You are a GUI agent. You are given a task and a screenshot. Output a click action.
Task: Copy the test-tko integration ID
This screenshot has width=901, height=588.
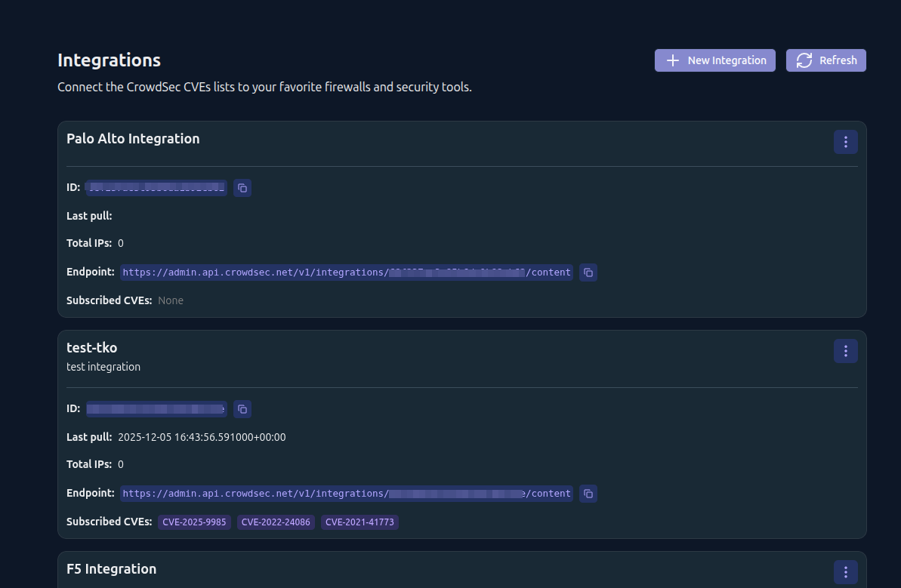pos(242,408)
